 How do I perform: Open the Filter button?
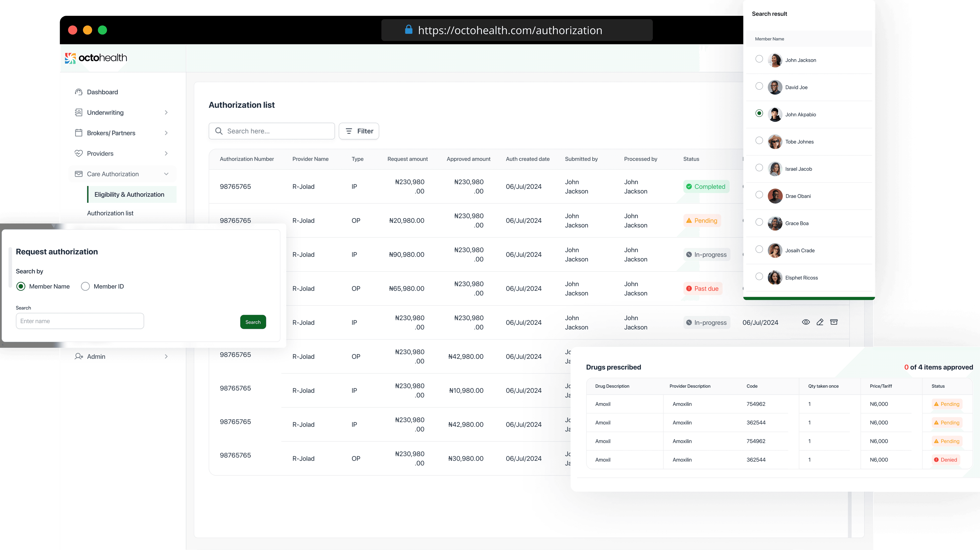coord(359,131)
